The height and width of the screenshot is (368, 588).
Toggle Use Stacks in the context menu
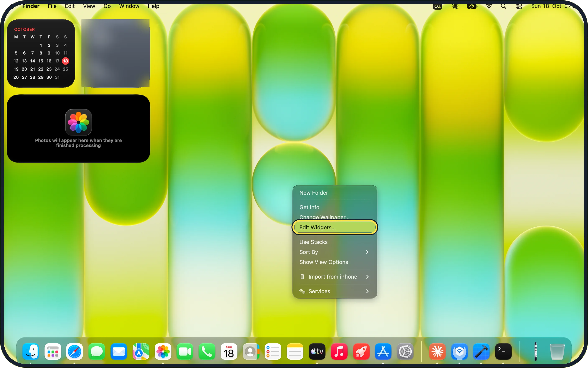(335, 242)
